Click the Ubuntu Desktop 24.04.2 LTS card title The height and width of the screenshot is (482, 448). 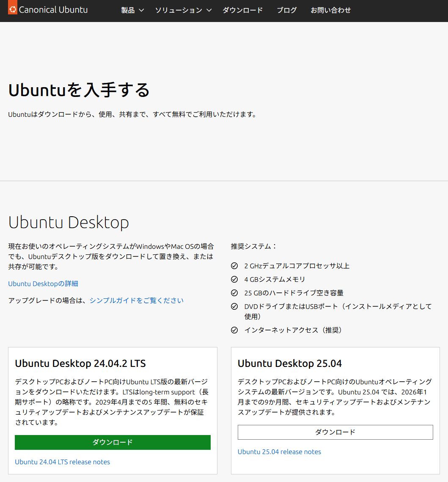pyautogui.click(x=80, y=364)
